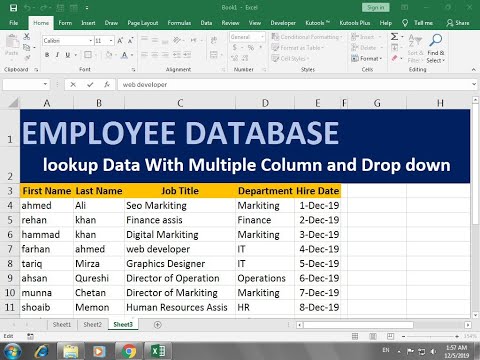
Task: Open the Borders button
Action: (x=88, y=55)
